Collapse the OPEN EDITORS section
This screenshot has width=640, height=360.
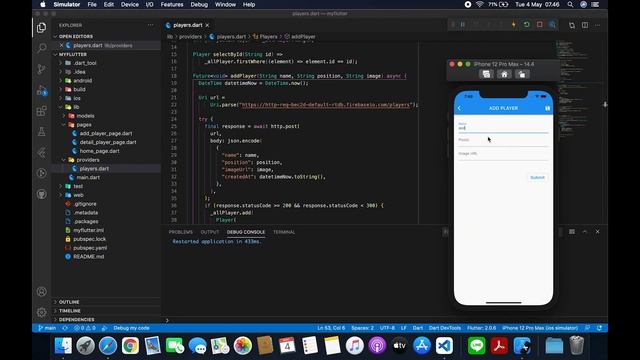pos(76,36)
